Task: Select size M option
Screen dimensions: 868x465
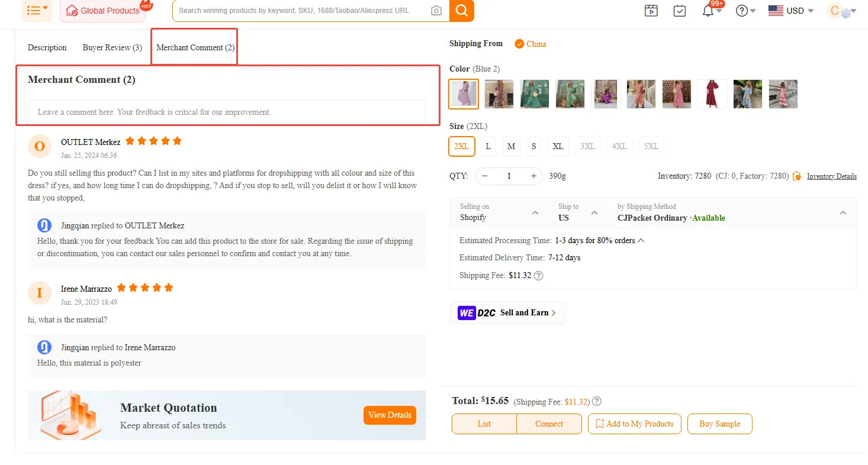Action: (x=511, y=146)
